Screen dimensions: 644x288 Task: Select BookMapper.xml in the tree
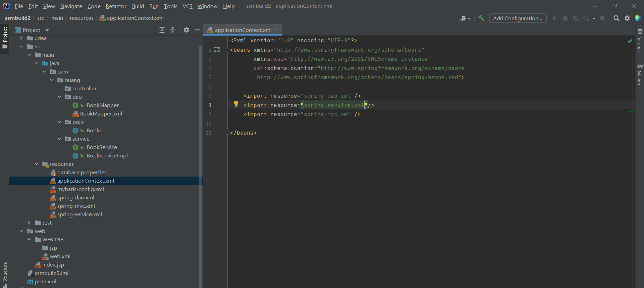coord(101,114)
